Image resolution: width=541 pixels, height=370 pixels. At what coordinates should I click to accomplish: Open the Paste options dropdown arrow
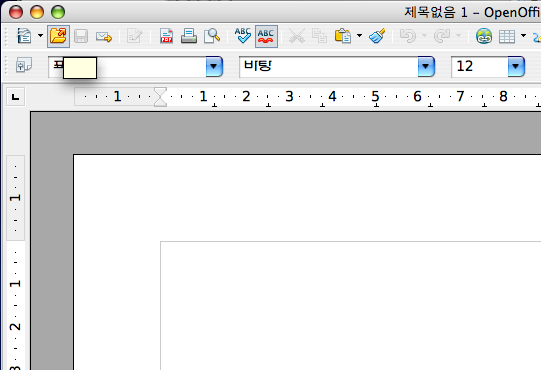click(359, 36)
